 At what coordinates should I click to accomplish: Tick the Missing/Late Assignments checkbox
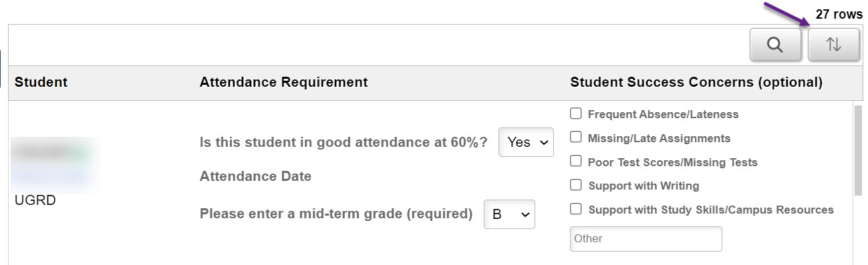coord(575,138)
